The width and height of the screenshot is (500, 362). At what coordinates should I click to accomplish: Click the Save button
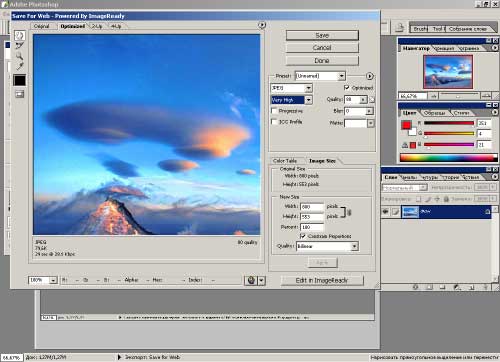coord(322,35)
